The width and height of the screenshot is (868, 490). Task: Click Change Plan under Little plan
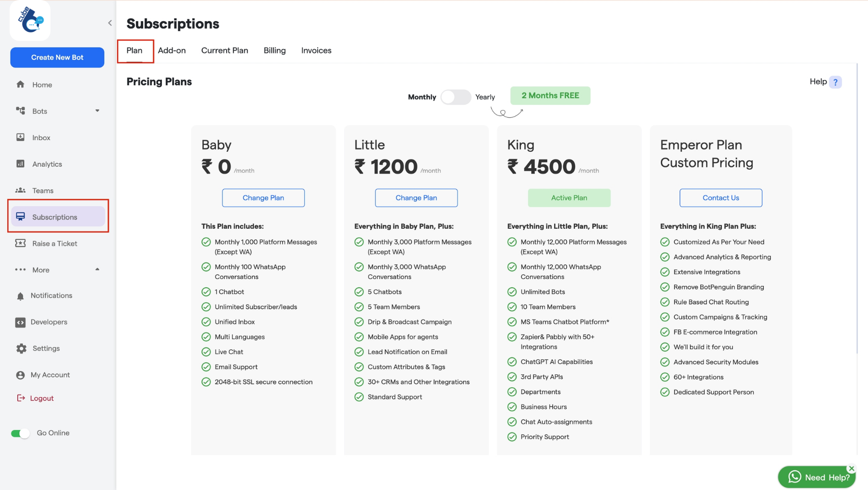pyautogui.click(x=416, y=198)
